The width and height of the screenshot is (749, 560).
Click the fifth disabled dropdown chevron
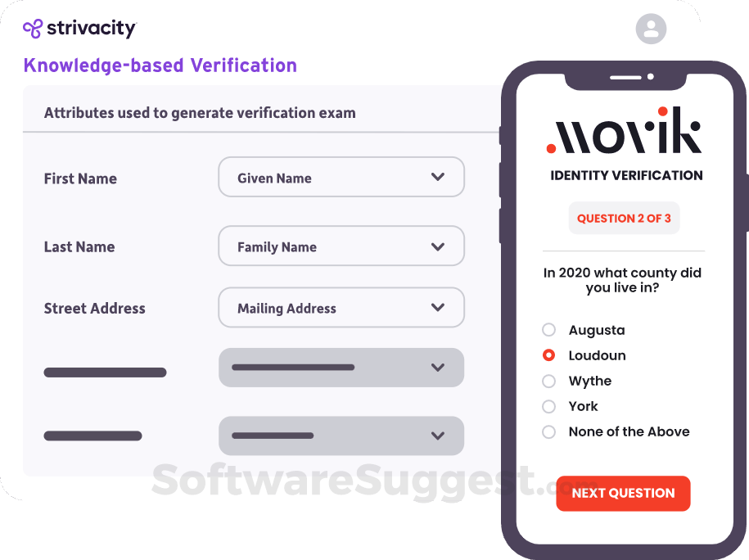click(439, 436)
